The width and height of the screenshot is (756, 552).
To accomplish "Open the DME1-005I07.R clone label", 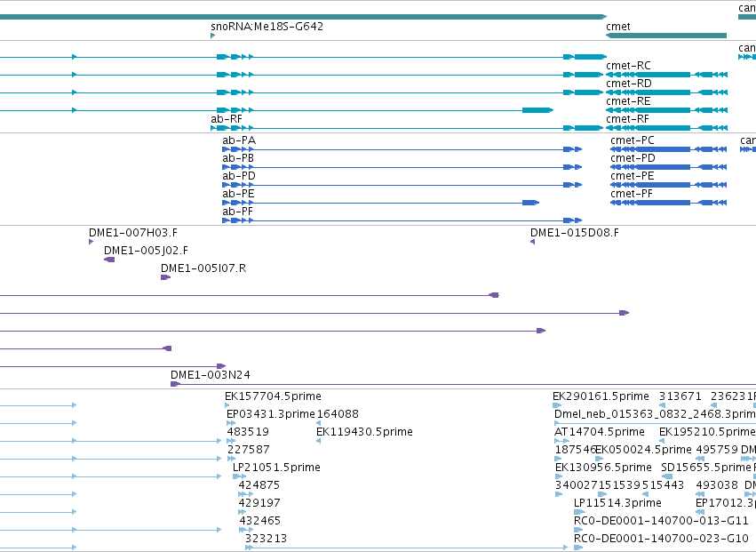I will click(203, 268).
